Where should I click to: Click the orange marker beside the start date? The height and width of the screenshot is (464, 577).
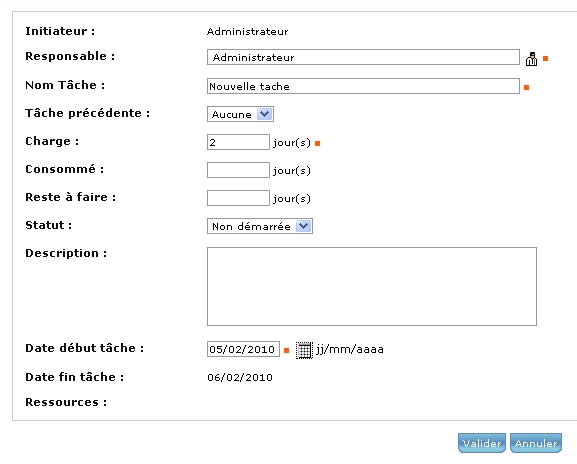point(287,351)
